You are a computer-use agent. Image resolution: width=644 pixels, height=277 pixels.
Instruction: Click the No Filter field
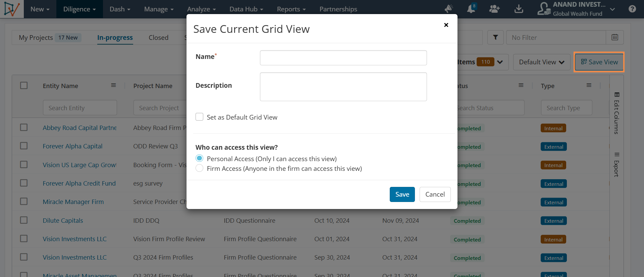click(x=556, y=38)
